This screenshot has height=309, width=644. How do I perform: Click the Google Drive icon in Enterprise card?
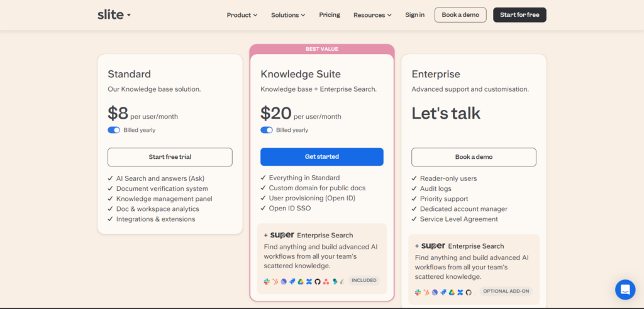pyautogui.click(x=452, y=292)
